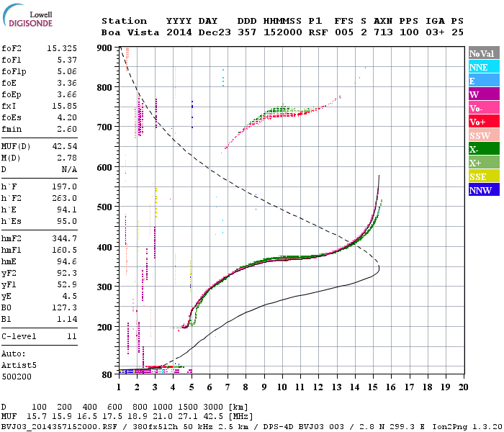Select the h`E value 94.1
This screenshot has width=504, height=432.
click(67, 210)
